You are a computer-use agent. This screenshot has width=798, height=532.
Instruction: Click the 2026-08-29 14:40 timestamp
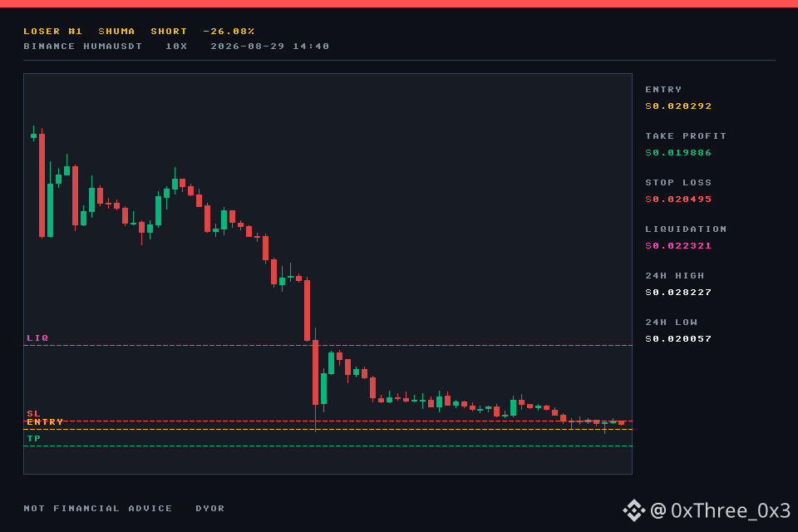click(x=269, y=47)
